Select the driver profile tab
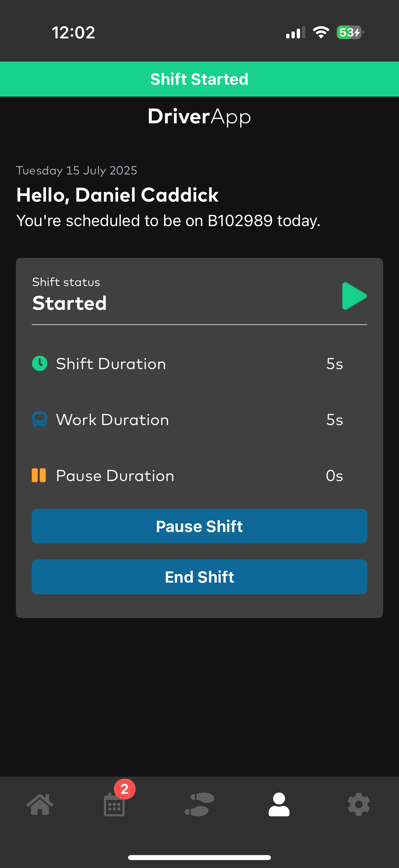The height and width of the screenshot is (868, 399). tap(279, 804)
